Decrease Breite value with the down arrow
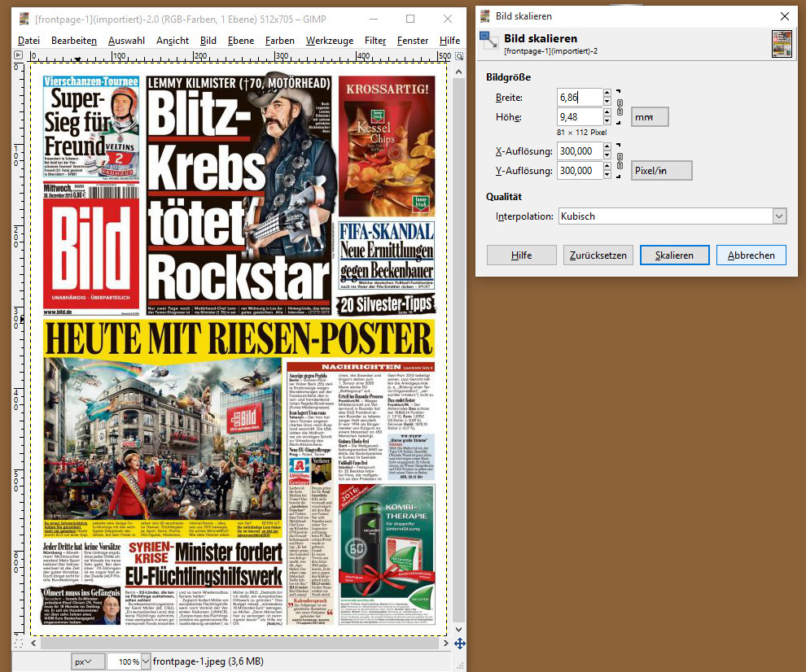This screenshot has height=672, width=806. click(x=607, y=101)
